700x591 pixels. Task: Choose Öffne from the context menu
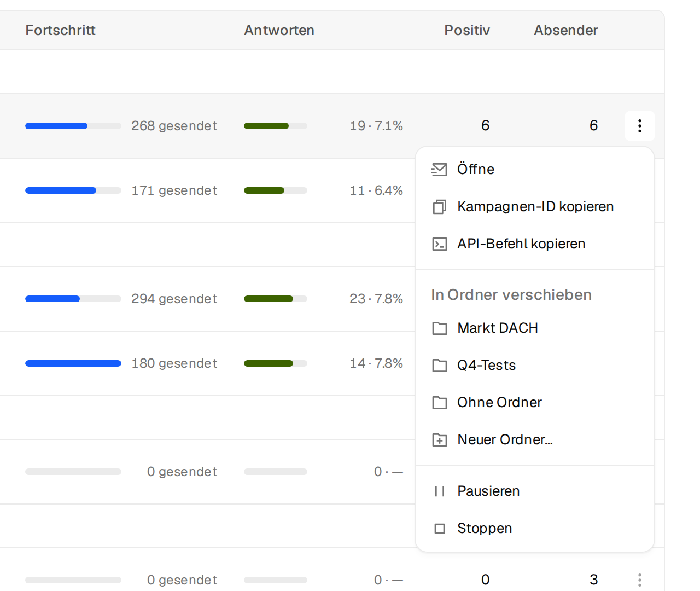pos(535,170)
